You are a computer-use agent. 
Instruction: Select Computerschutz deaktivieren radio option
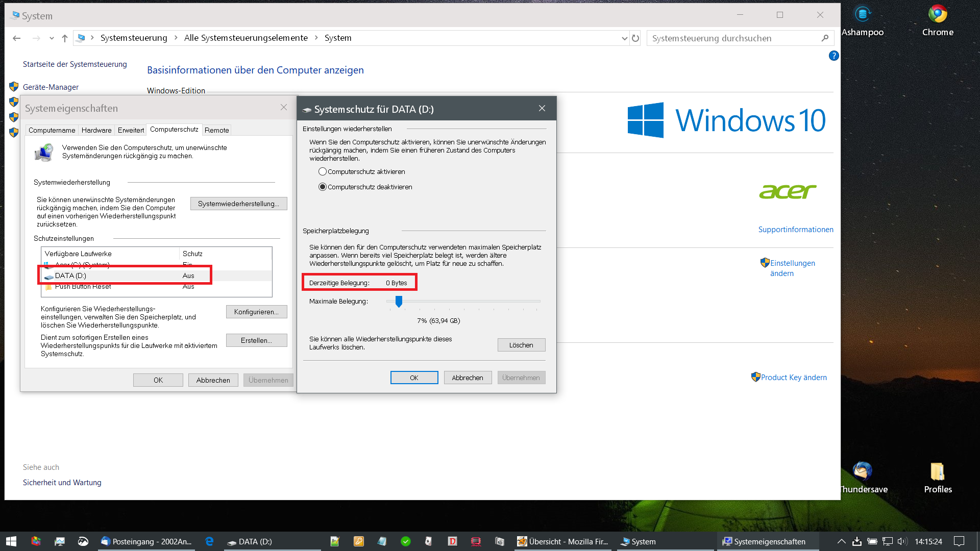[x=323, y=187]
